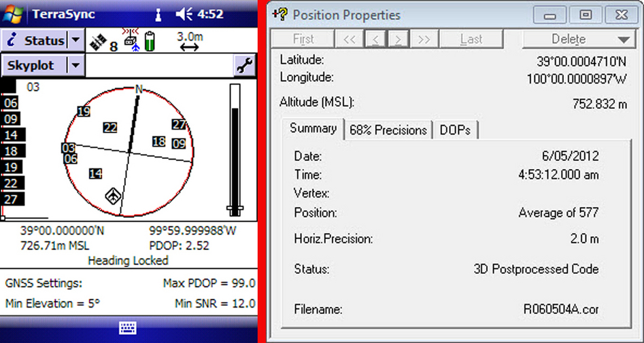
Task: Select satellite 22 in the skyplot
Action: pyautogui.click(x=110, y=128)
